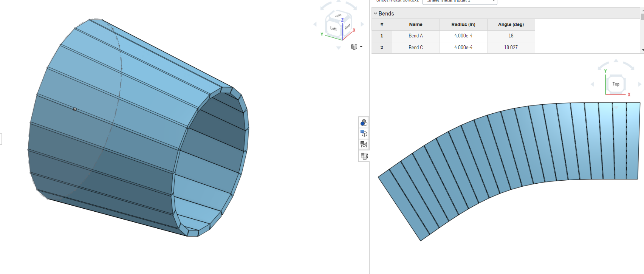
Task: Open the Configuration panel cube icon
Action: pyautogui.click(x=364, y=133)
